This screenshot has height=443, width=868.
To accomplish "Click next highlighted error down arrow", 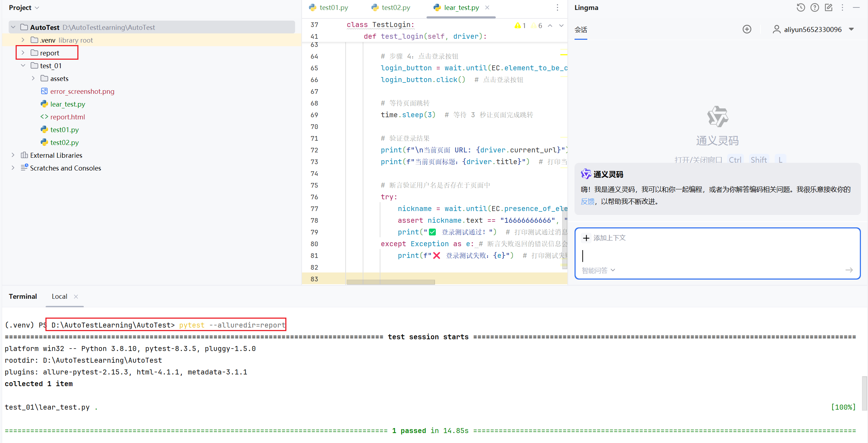I will [561, 26].
